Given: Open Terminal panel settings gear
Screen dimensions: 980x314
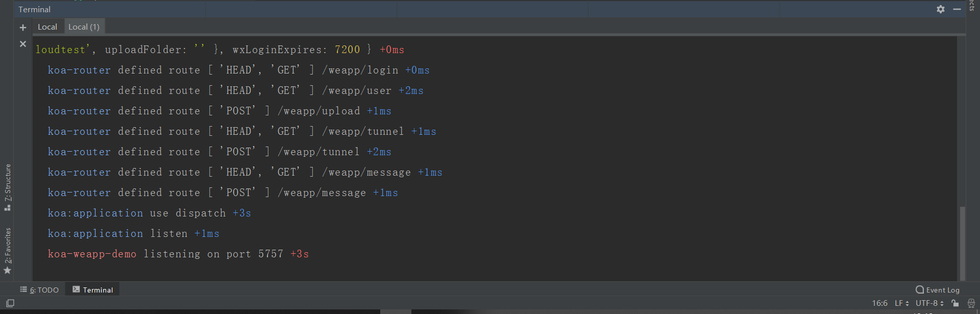Looking at the screenshot, I should click(940, 9).
